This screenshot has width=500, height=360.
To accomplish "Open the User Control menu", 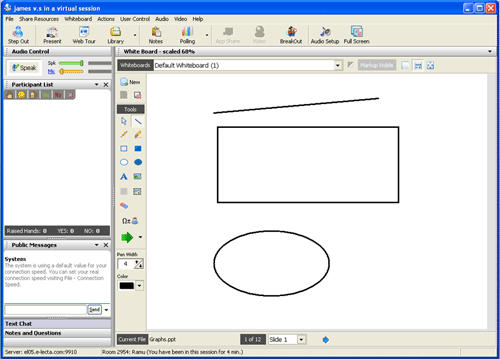I will pos(135,19).
